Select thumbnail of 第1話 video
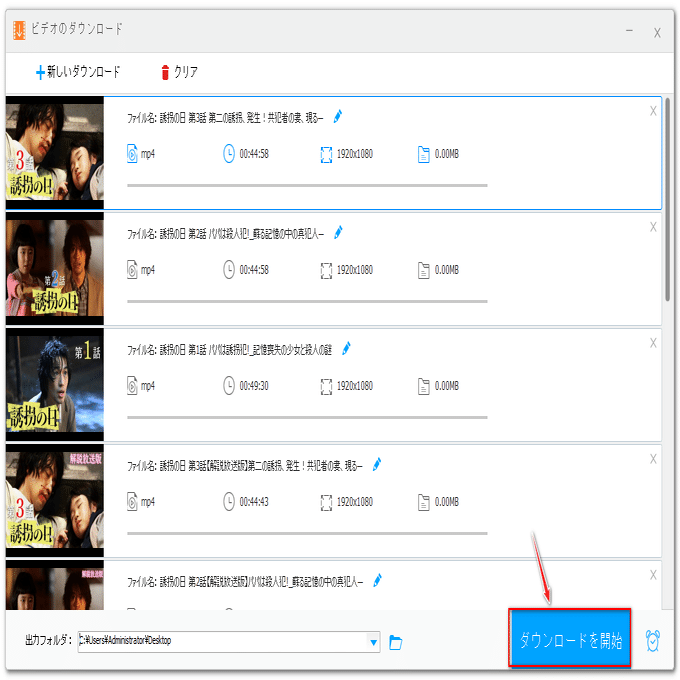Image resolution: width=680 pixels, height=680 pixels. click(55, 385)
